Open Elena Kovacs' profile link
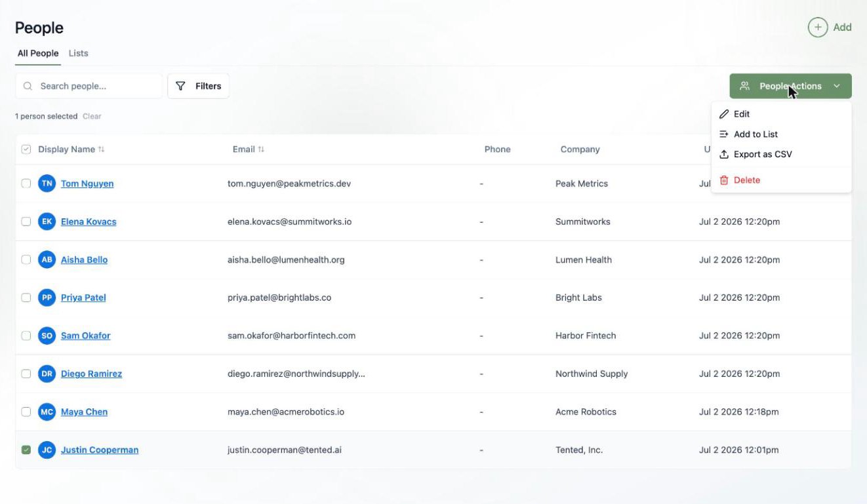The height and width of the screenshot is (504, 867). point(89,222)
